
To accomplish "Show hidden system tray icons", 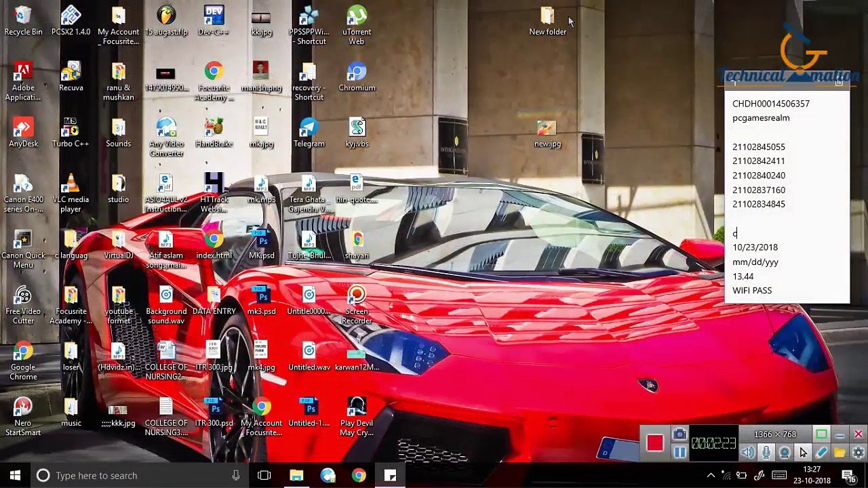I will pos(711,476).
